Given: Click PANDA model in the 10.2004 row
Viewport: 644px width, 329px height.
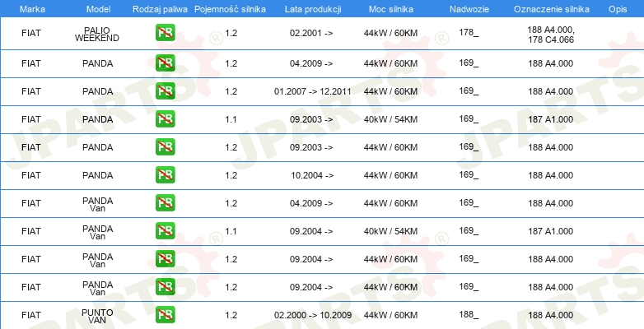Looking at the screenshot, I should tap(98, 175).
